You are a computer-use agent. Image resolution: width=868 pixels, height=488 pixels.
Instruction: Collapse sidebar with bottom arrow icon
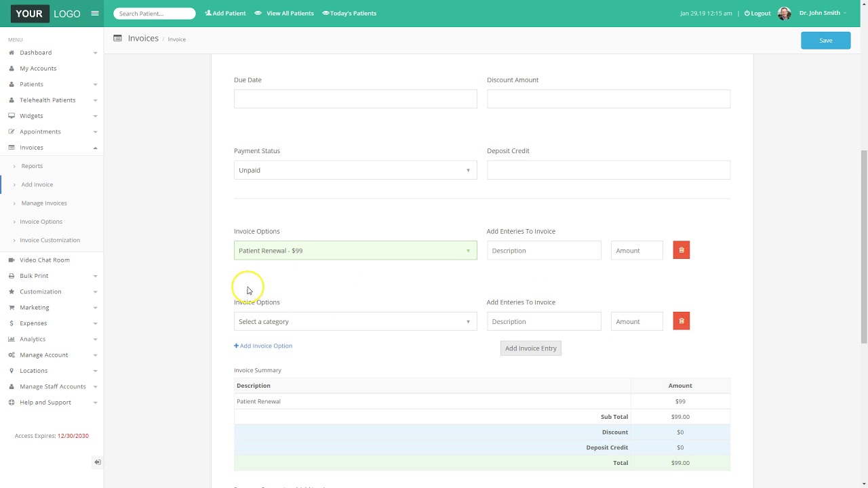tap(98, 462)
